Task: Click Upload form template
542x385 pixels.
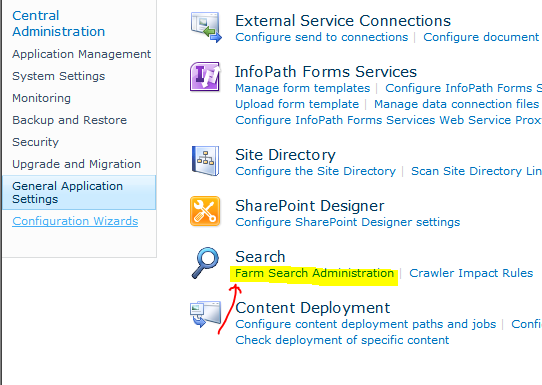Action: (297, 104)
